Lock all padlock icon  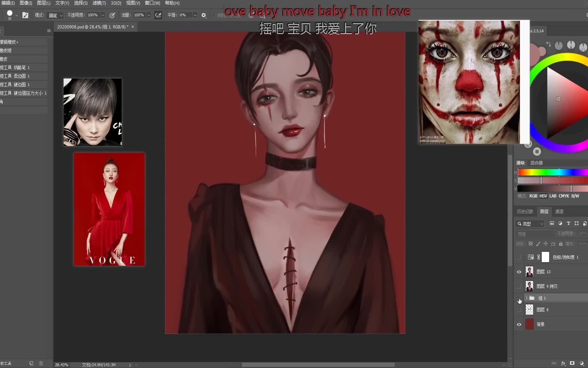(561, 244)
